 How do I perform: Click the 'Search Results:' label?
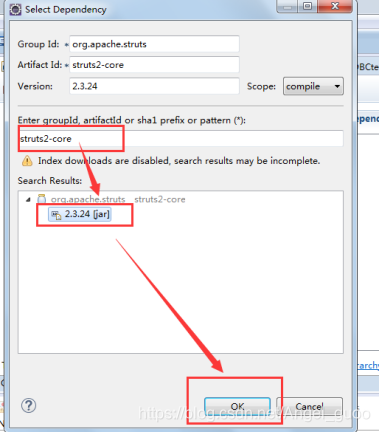(50, 181)
